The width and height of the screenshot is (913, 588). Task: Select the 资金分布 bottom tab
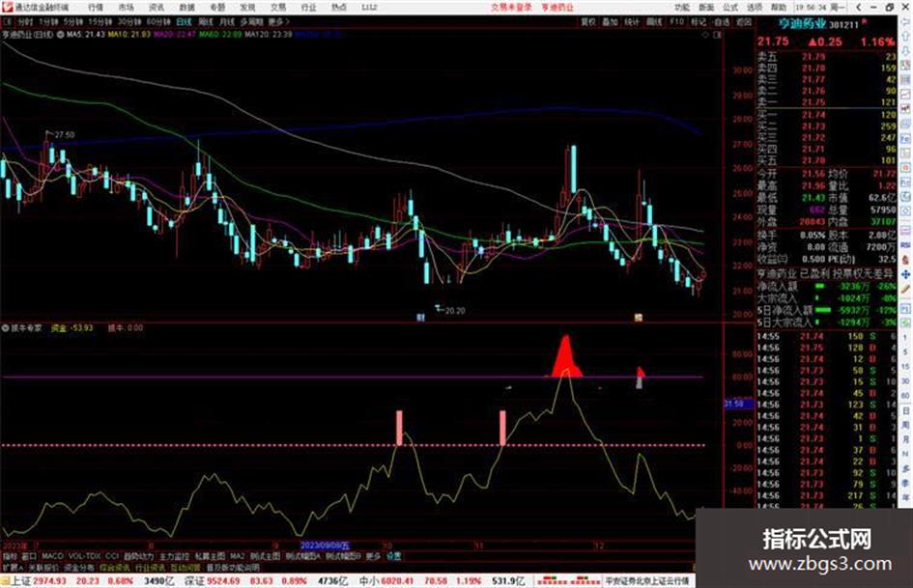pos(78,568)
